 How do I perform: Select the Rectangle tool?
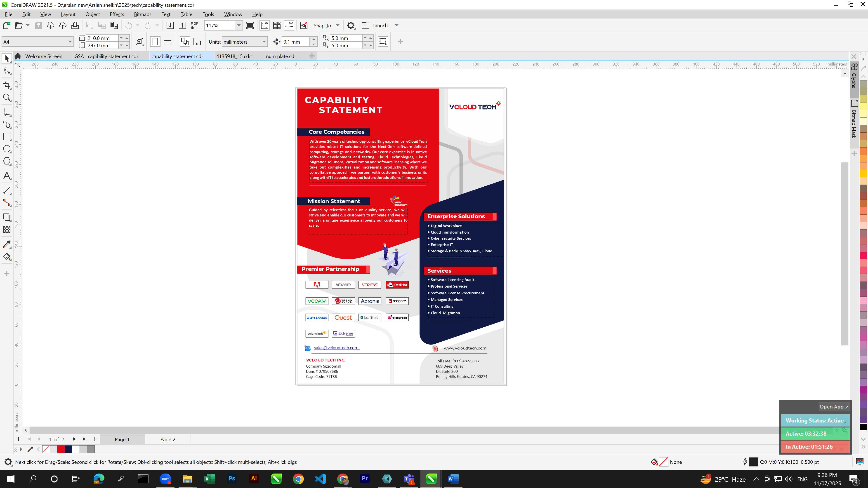(7, 137)
